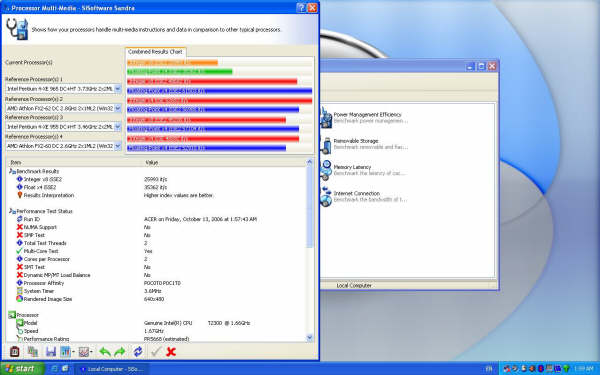
Task: Click the results list scroll down arrow
Action: click(310, 337)
